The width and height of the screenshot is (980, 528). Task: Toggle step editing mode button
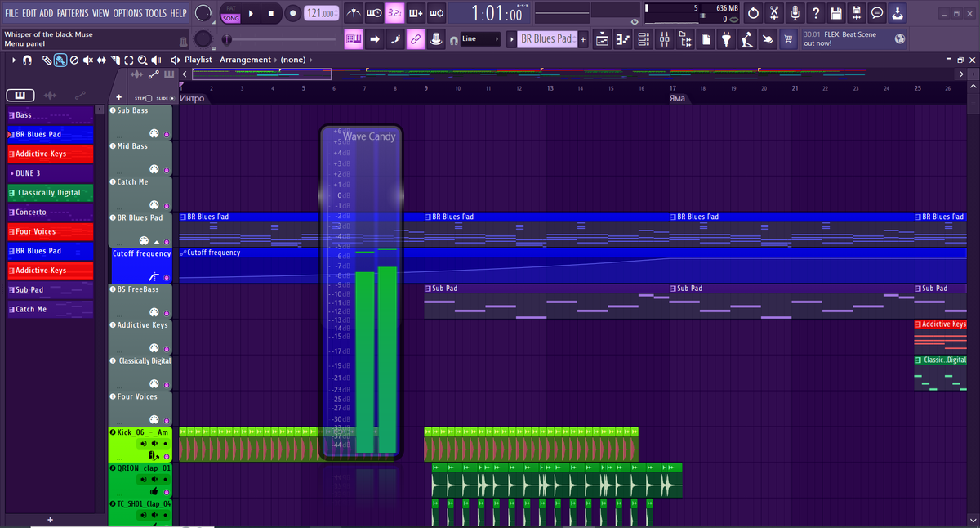click(x=394, y=38)
